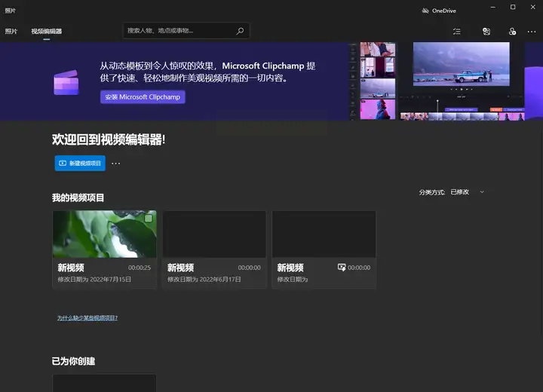The image size is (543, 392).
Task: Open the 2022年6月17日 video project card
Action: [214, 250]
